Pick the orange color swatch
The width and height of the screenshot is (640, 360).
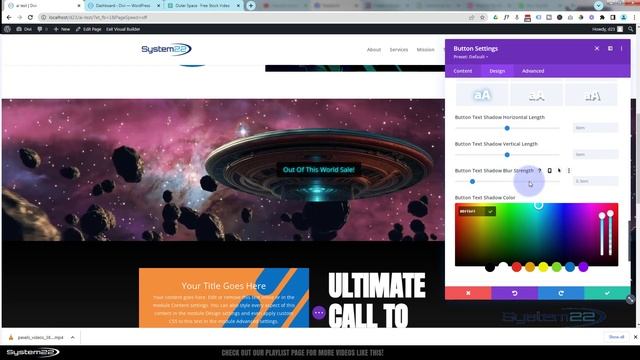[530, 267]
